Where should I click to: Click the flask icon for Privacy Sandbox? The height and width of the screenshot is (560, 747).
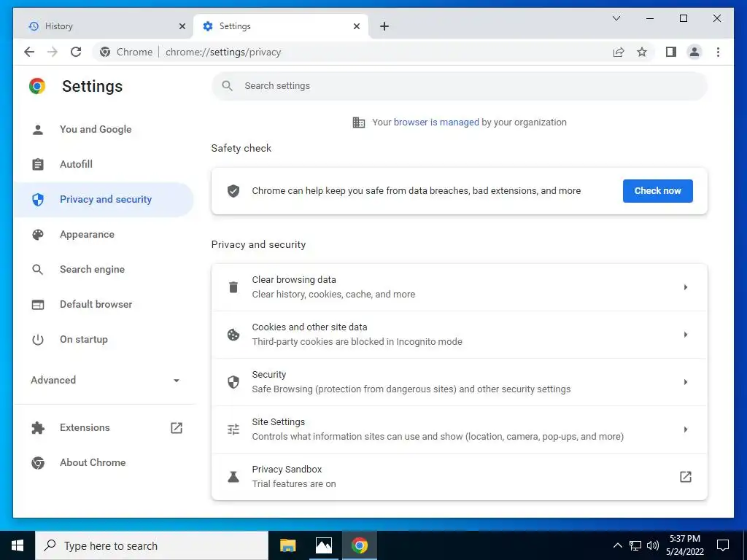(x=233, y=477)
